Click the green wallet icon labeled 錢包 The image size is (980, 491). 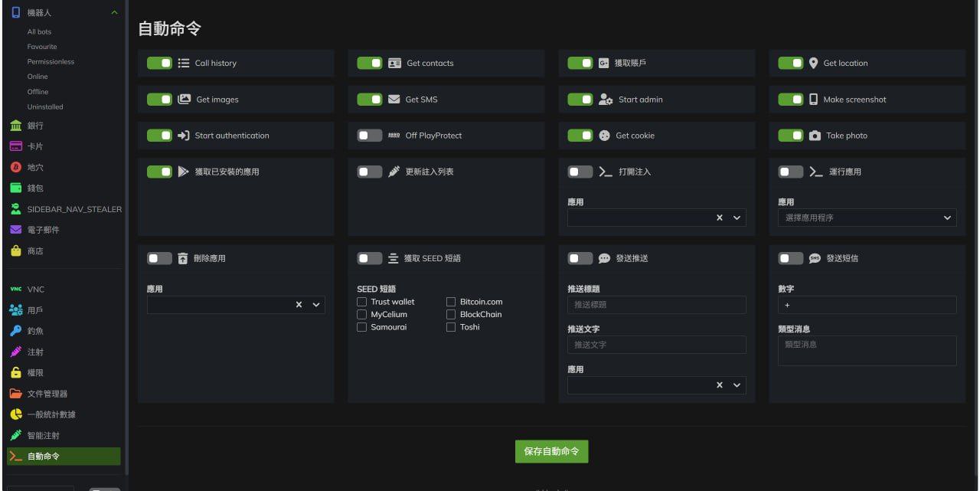click(15, 188)
